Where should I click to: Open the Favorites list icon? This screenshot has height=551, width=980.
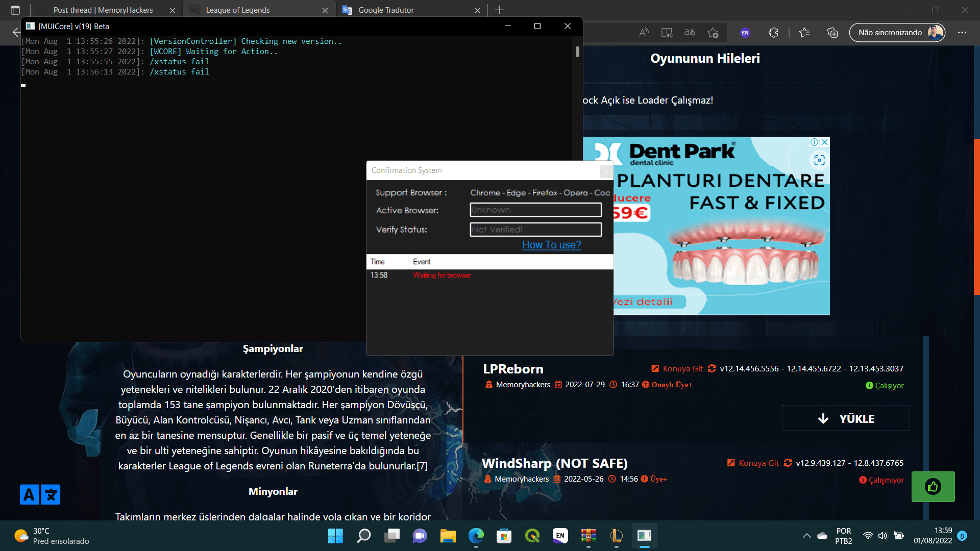click(x=804, y=33)
